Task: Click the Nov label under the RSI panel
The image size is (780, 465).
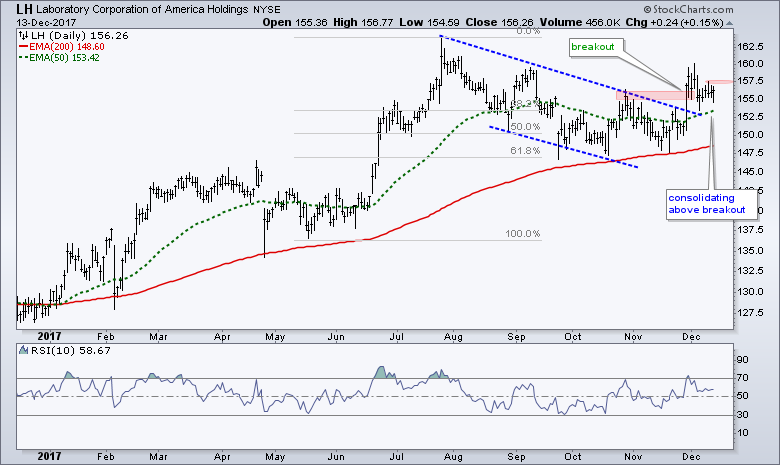Action: (x=633, y=457)
